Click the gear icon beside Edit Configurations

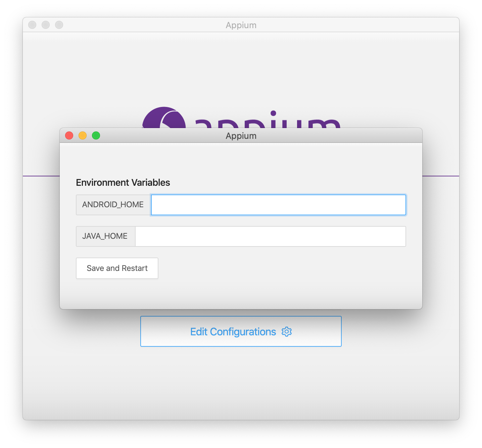[x=287, y=332]
